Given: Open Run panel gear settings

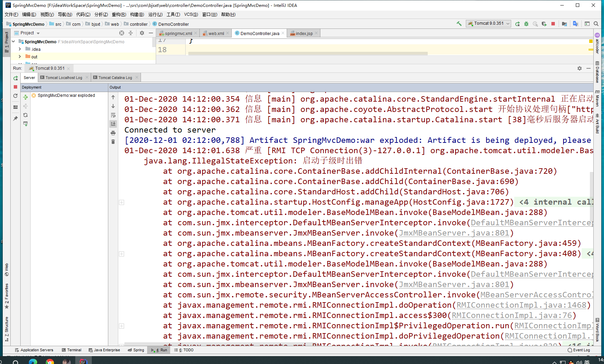Looking at the screenshot, I should [580, 68].
